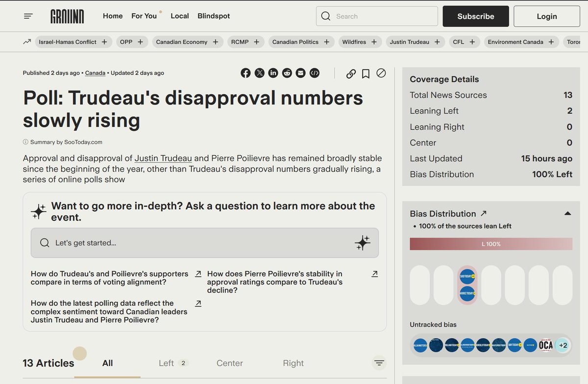This screenshot has width=588, height=384.
Task: Click the trending arrow icon
Action: [27, 42]
